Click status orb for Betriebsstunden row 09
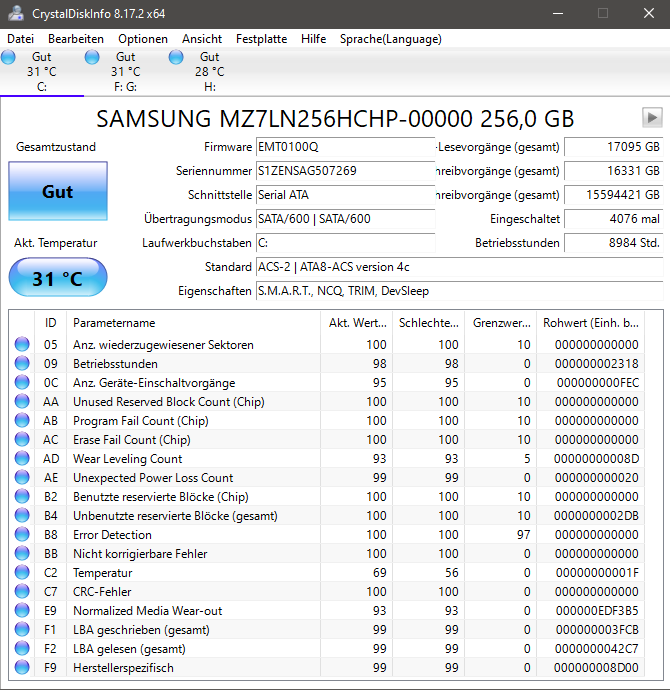Viewport: 670px width, 690px height. [x=22, y=363]
